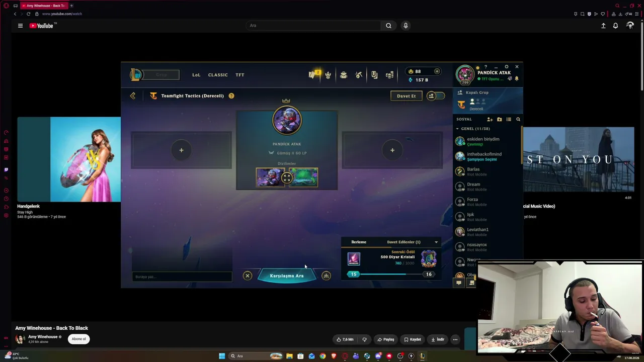The width and height of the screenshot is (644, 362).
Task: Open the lobby team comps Dizilimler thumbnail
Action: tap(287, 177)
